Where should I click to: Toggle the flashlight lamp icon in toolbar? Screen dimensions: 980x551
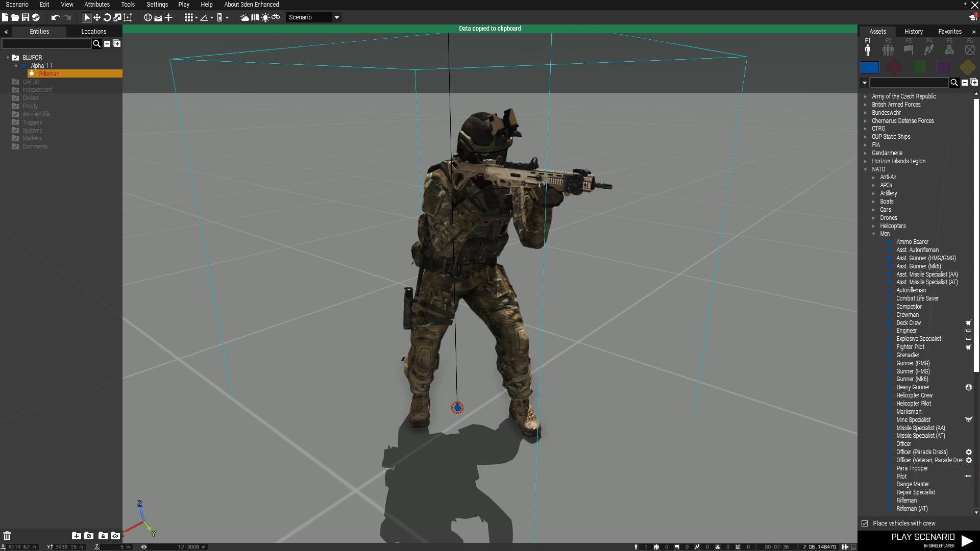(x=265, y=17)
